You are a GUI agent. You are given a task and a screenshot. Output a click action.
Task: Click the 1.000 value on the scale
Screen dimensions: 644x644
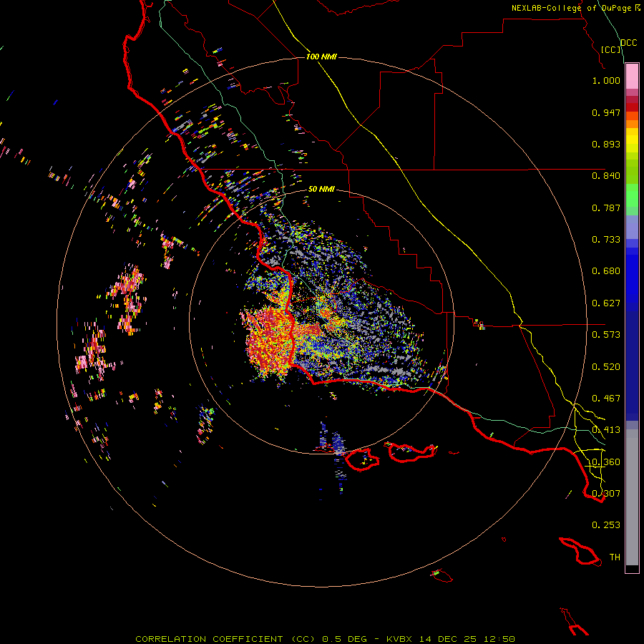pyautogui.click(x=606, y=80)
